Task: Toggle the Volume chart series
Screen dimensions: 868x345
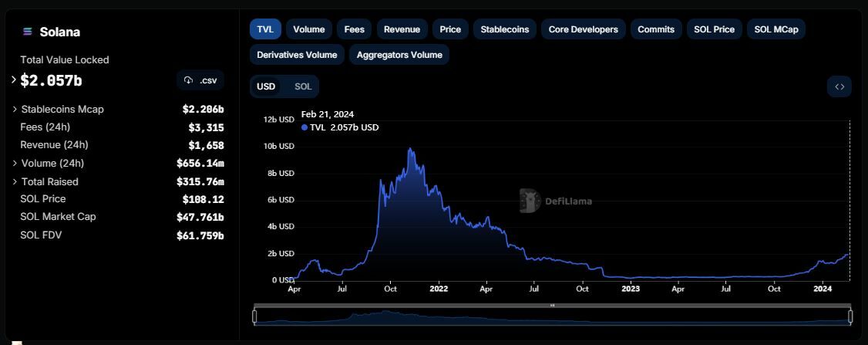Action: (309, 29)
